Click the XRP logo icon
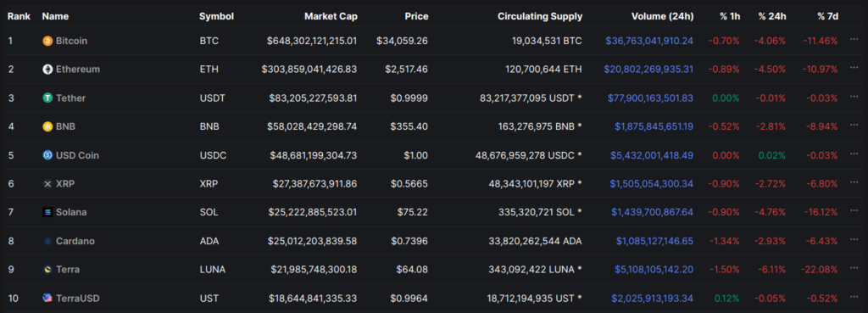Viewport: 868px width, 313px height. [x=47, y=184]
